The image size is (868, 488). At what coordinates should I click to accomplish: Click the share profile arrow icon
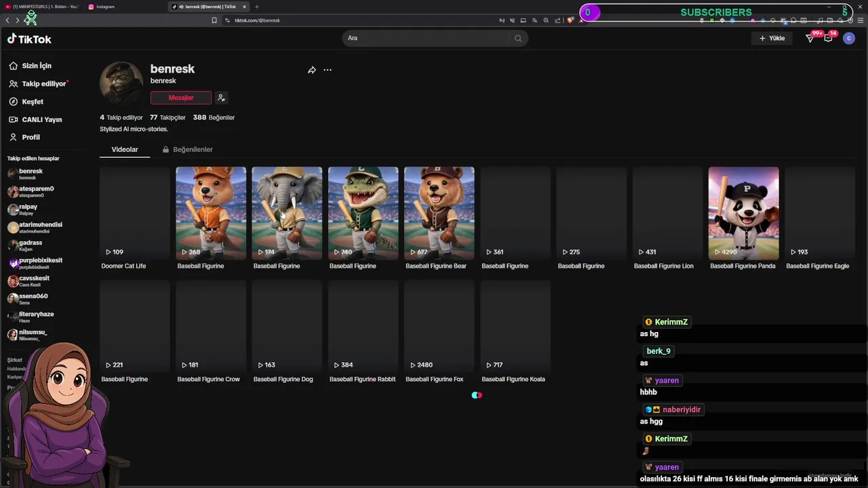(x=312, y=70)
